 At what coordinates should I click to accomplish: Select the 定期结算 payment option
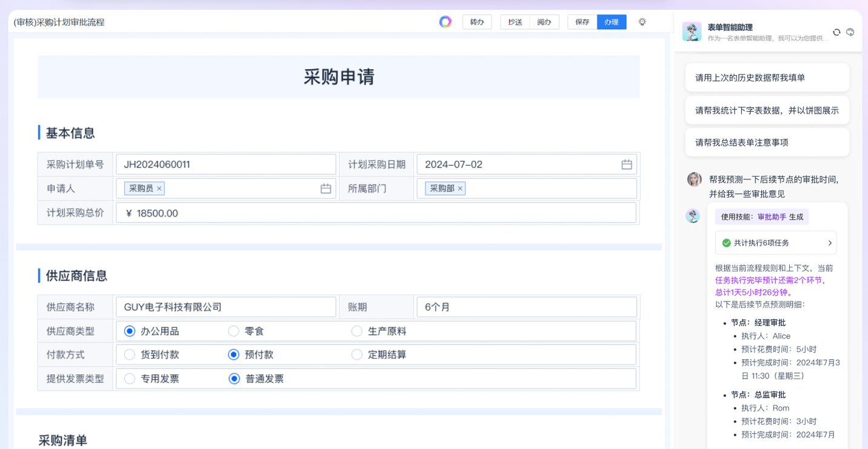(357, 354)
